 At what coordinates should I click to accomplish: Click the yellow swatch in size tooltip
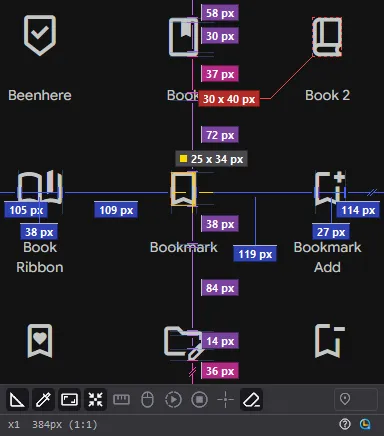183,159
